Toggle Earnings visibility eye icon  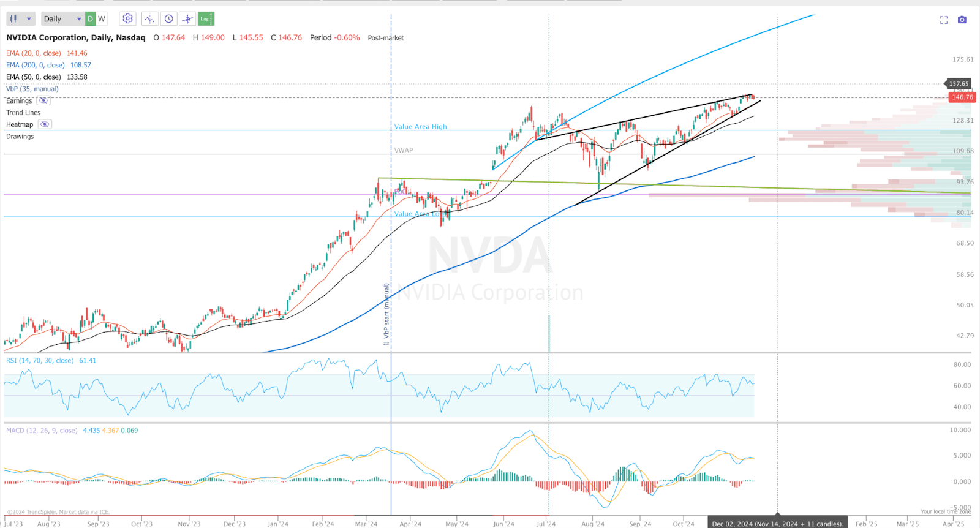pos(43,100)
